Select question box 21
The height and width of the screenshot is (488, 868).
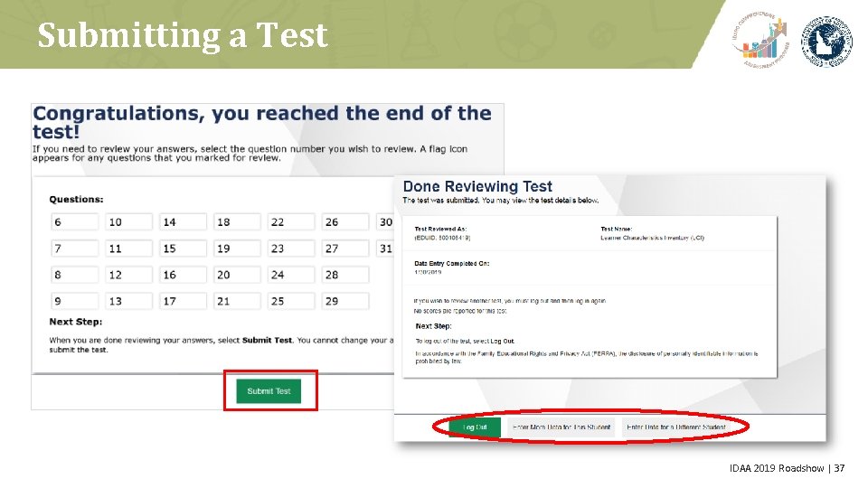point(237,301)
